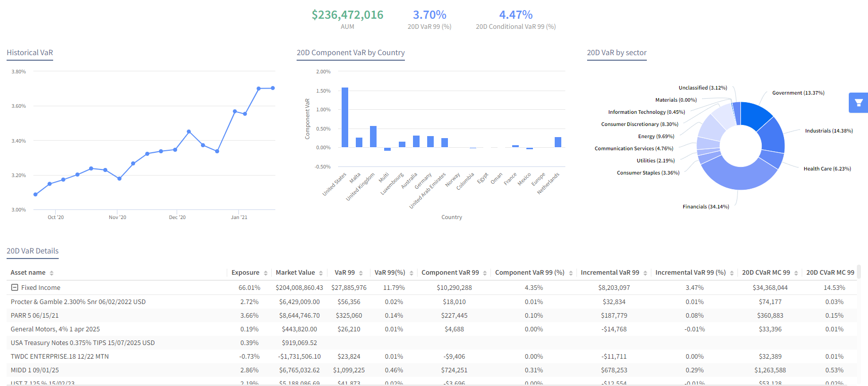Click the Health Care (6.23%) label
The width and height of the screenshot is (868, 386).
pos(827,168)
